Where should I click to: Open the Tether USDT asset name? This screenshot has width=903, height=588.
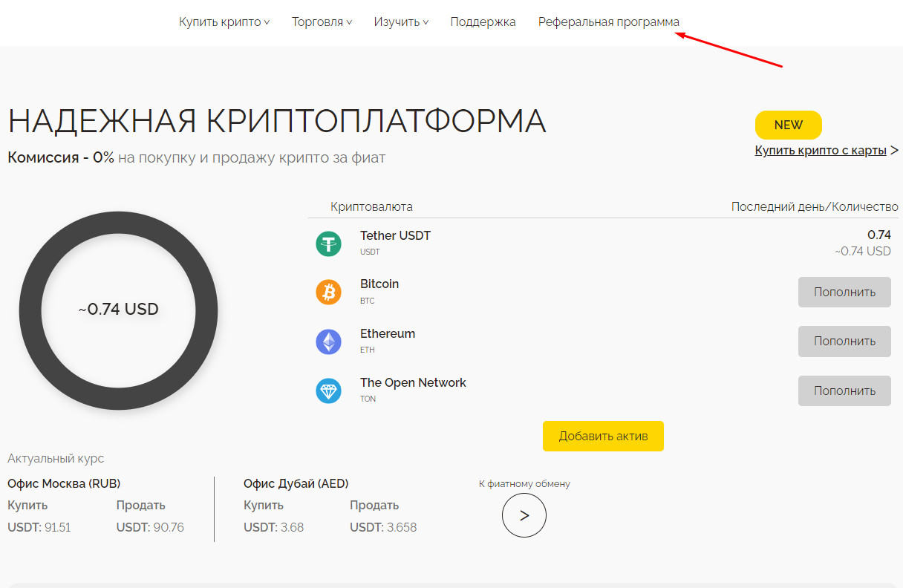tap(394, 235)
